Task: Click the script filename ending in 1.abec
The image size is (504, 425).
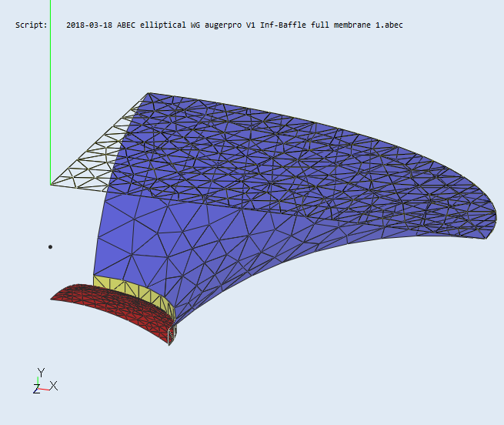Action: tap(235, 25)
